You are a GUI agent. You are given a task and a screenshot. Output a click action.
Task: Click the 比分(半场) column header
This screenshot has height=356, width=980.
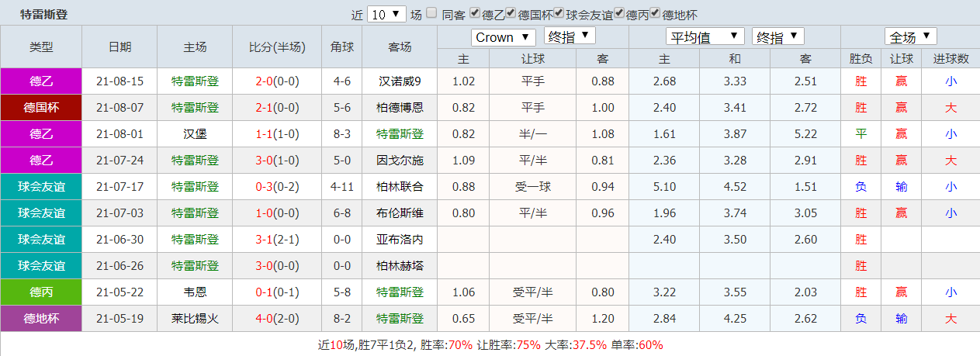[278, 47]
